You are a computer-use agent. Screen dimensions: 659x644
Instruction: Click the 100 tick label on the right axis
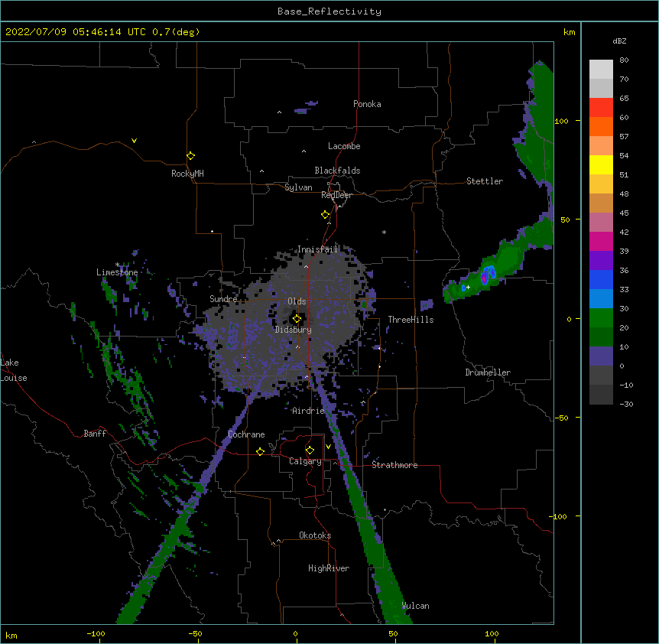tap(561, 121)
